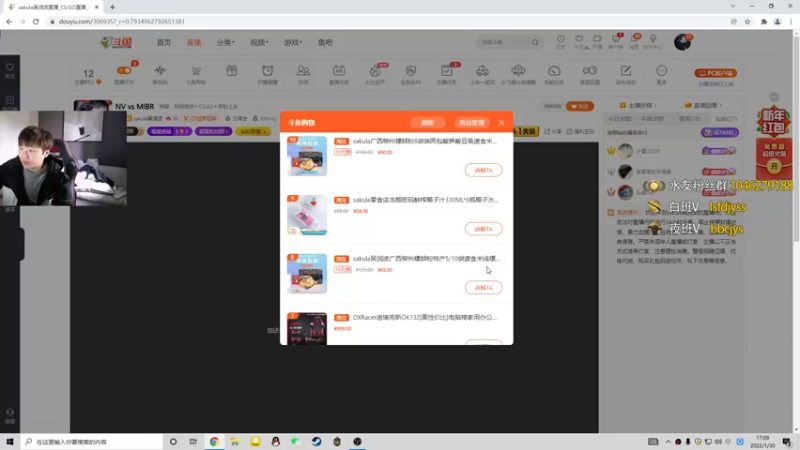Switch to 今日贡献 tab
800x450 pixels.
[619, 118]
